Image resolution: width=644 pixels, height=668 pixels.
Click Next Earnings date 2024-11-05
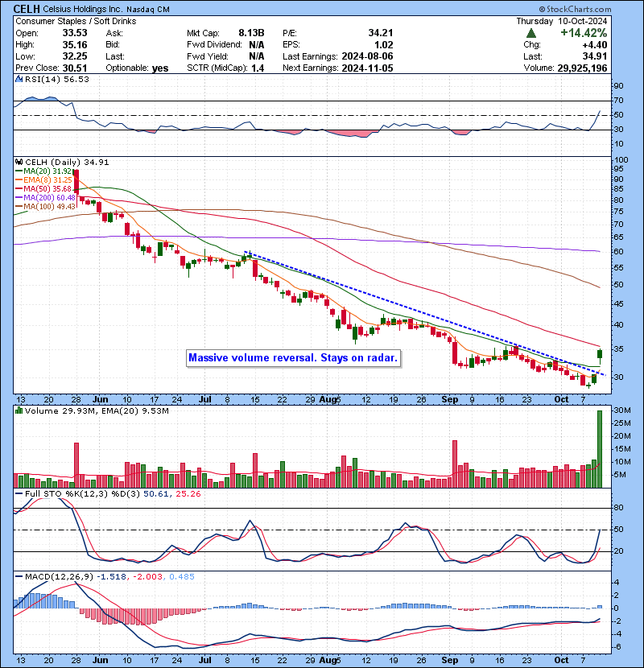click(x=367, y=68)
